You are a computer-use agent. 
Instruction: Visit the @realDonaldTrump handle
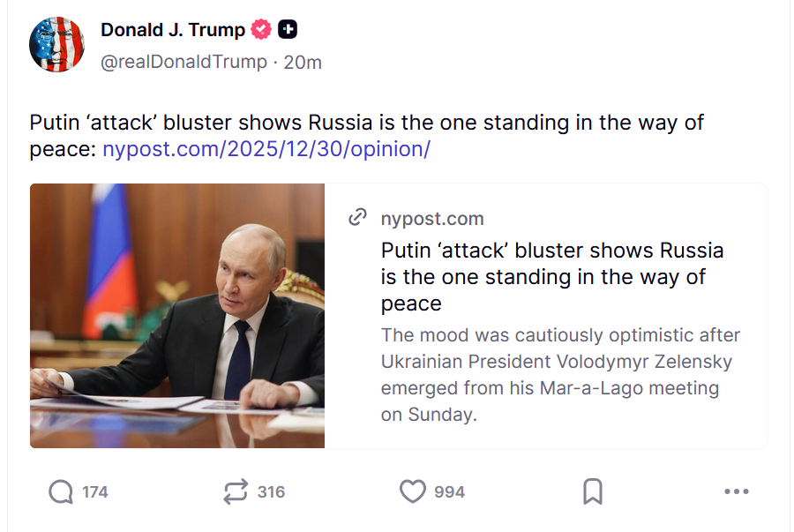click(x=184, y=62)
